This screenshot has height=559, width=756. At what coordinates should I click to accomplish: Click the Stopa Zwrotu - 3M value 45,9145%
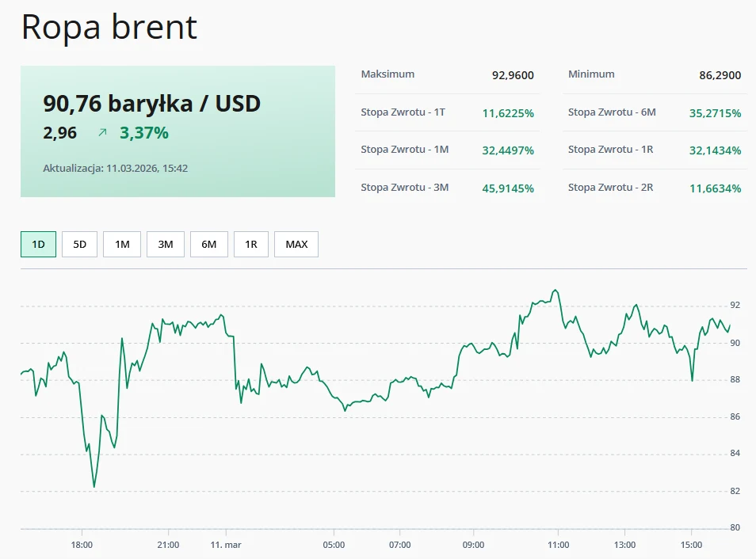[x=507, y=188]
